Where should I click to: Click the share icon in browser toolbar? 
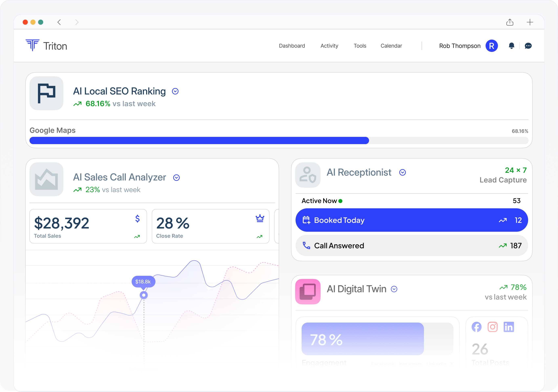click(510, 22)
